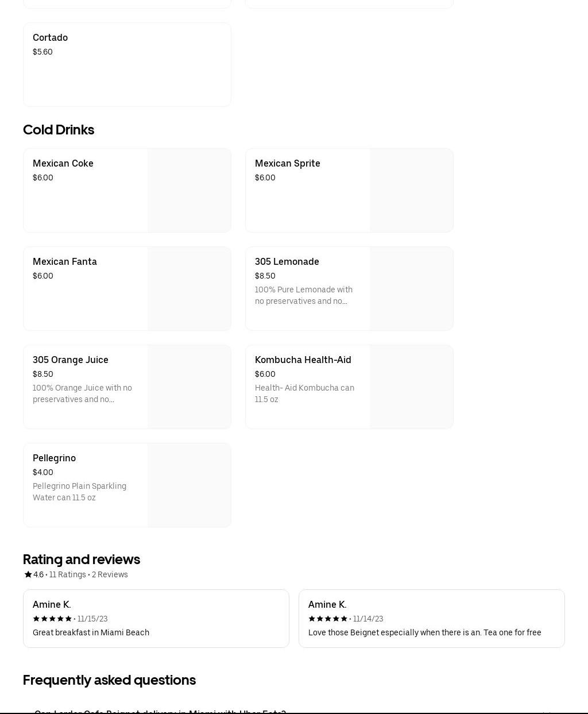Click the five stars on the 11/14/23 review
This screenshot has width=588, height=714.
pyautogui.click(x=328, y=619)
